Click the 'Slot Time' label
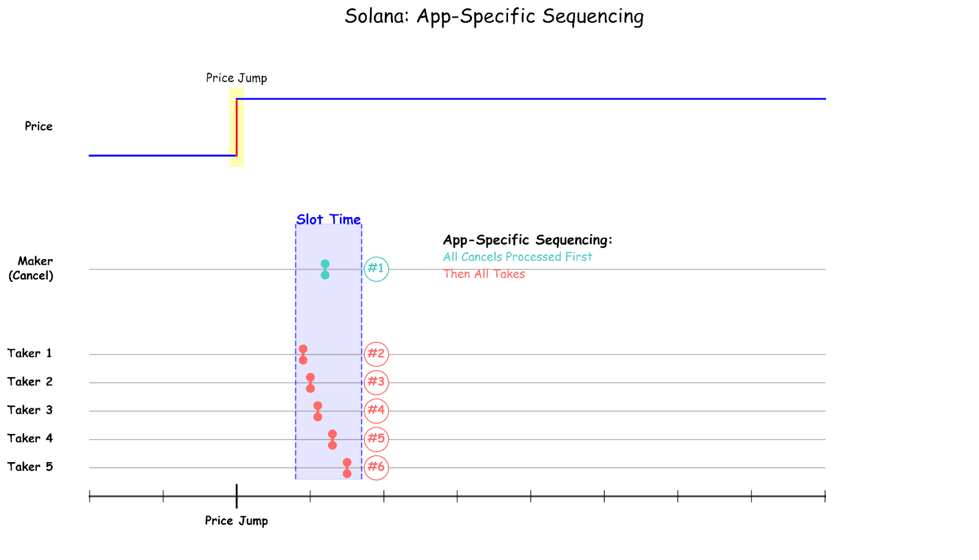 (x=329, y=219)
